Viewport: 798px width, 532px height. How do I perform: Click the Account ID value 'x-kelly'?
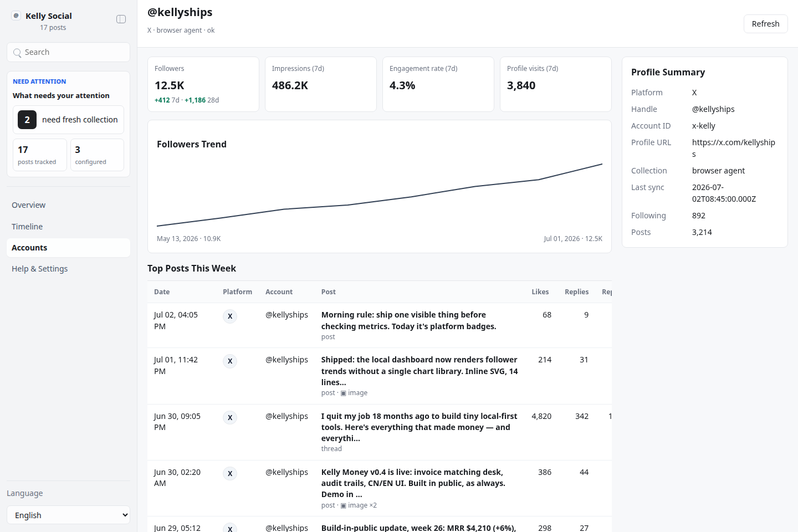click(704, 126)
